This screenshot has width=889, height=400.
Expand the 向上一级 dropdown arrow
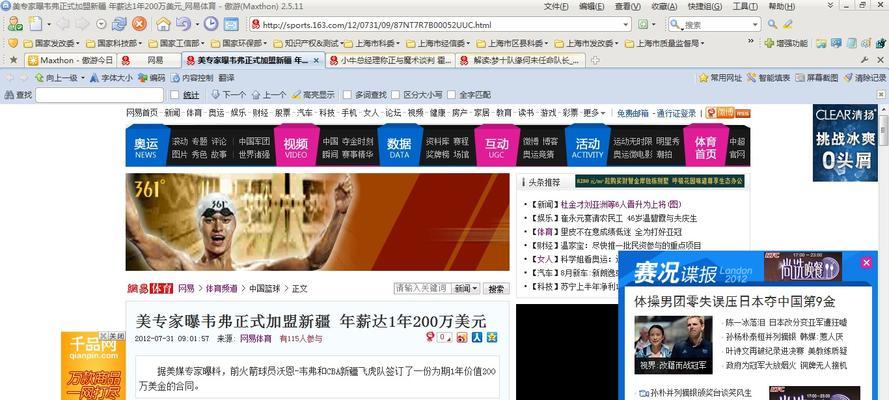[83, 78]
